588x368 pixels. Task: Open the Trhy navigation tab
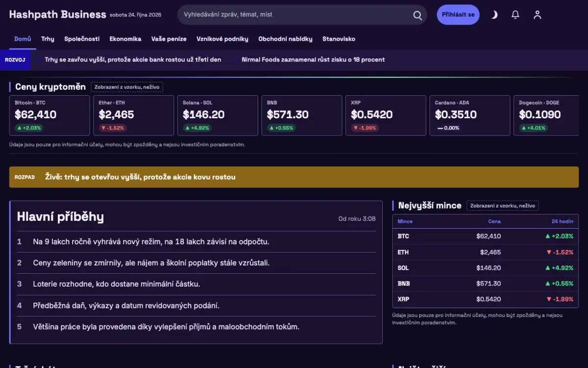[x=48, y=39]
